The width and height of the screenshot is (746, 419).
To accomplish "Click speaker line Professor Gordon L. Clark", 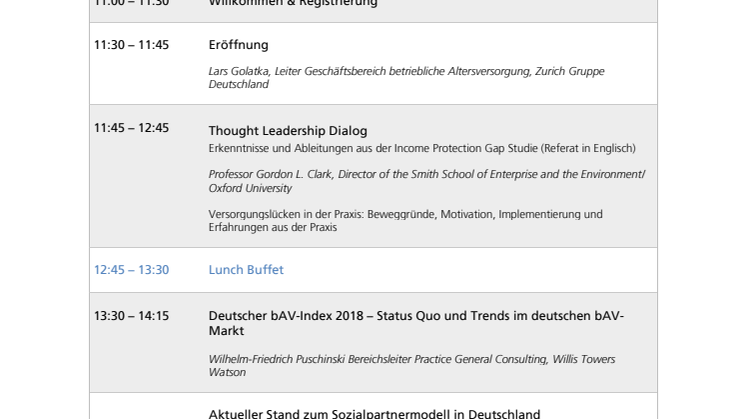I will tap(270, 174).
